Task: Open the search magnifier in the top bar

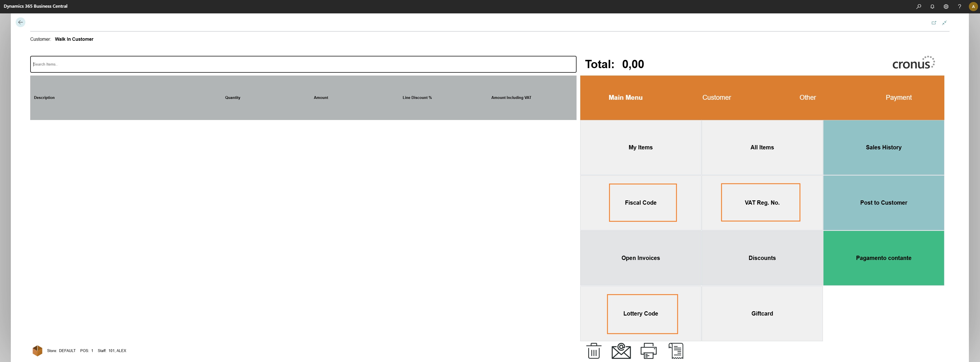Action: pos(918,7)
